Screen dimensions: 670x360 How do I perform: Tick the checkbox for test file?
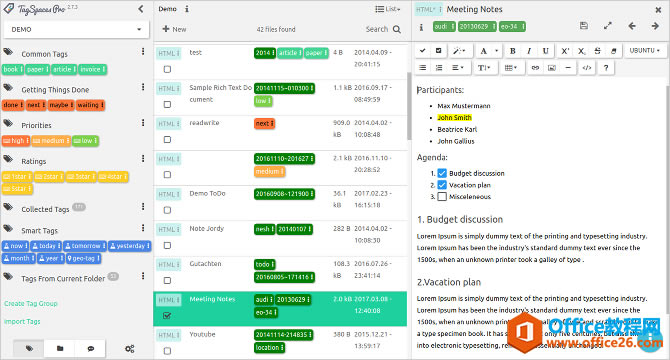[x=168, y=69]
